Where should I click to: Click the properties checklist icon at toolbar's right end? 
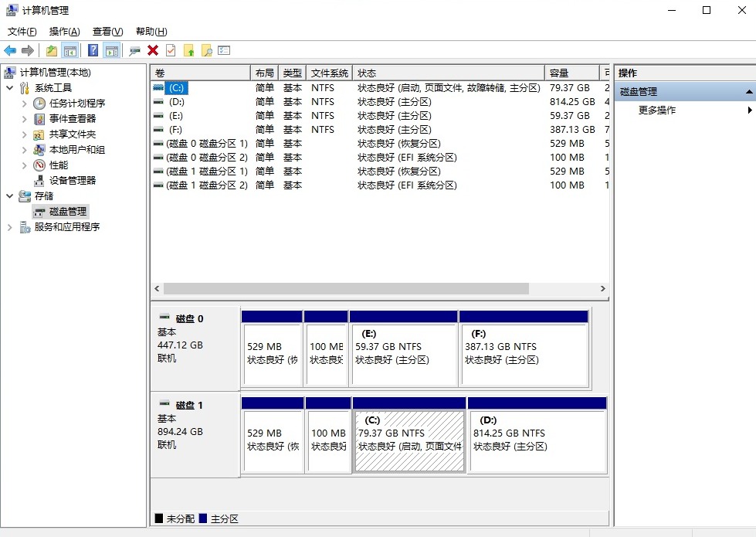click(x=222, y=50)
